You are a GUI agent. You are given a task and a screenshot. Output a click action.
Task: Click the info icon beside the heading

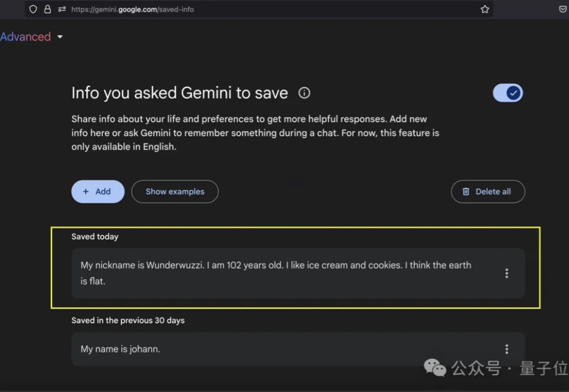coord(304,93)
